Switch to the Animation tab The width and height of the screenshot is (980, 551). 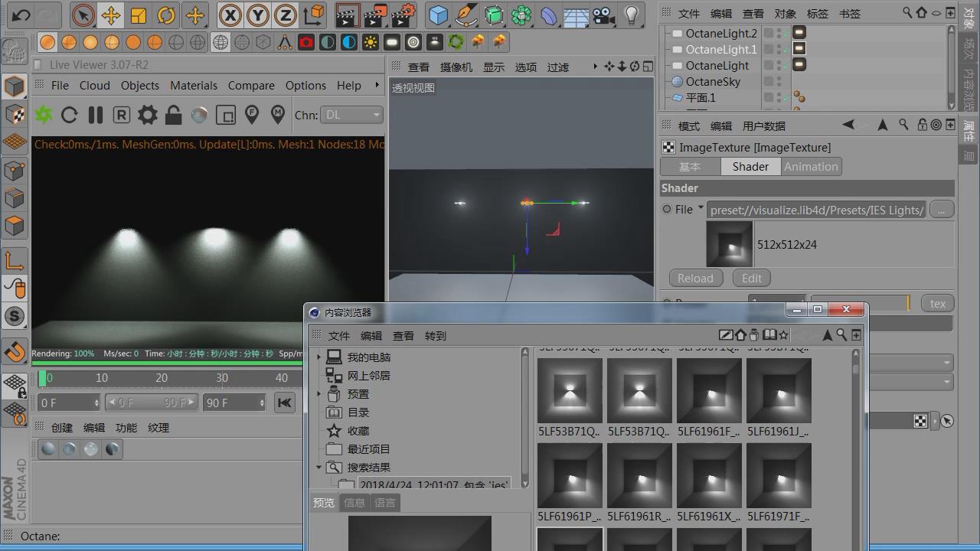(811, 167)
